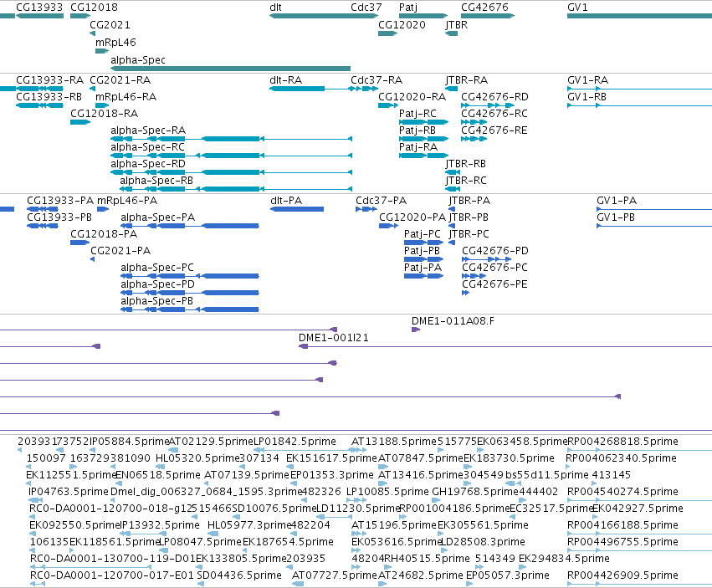Select the mRpL46 gene label
Screen dimensions: 712x588
click(115, 43)
